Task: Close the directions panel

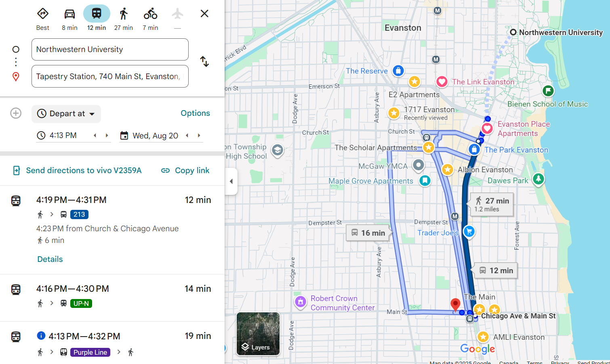Action: pyautogui.click(x=204, y=14)
